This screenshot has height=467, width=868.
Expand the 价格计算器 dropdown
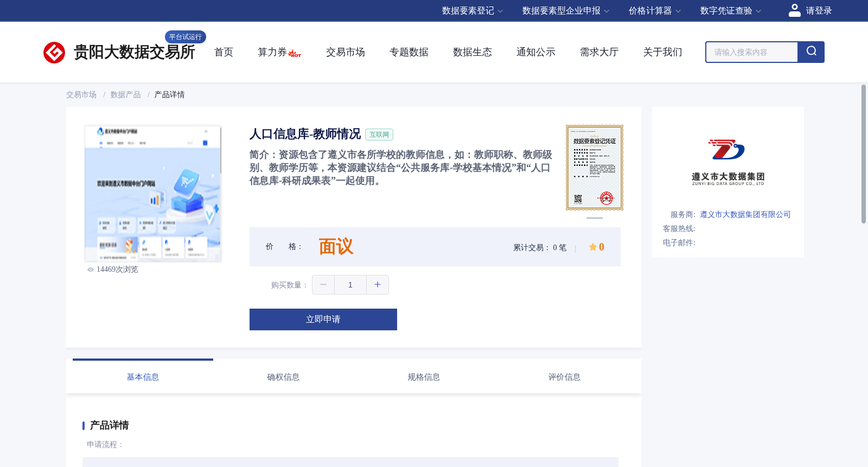[654, 11]
